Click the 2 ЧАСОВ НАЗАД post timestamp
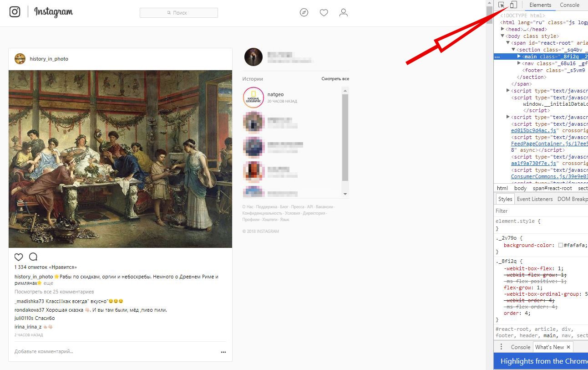588x370 pixels. (29, 335)
